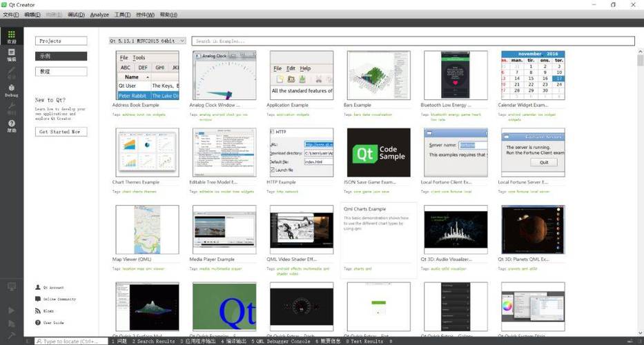Open the output panes selector arrows
The width and height of the screenshot is (644, 345).
click(391, 342)
